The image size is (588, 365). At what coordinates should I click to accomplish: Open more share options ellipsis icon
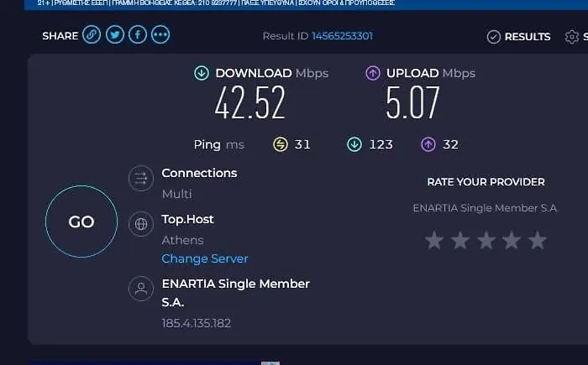[160, 35]
